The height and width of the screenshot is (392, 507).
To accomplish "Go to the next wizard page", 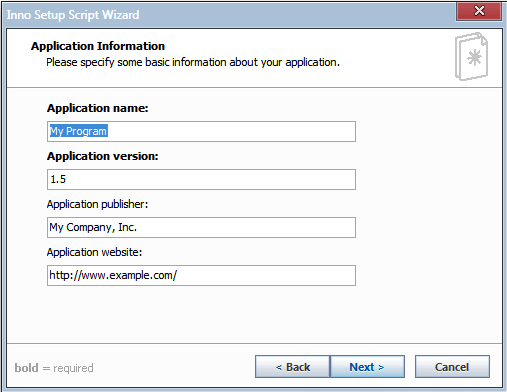I will coord(367,367).
